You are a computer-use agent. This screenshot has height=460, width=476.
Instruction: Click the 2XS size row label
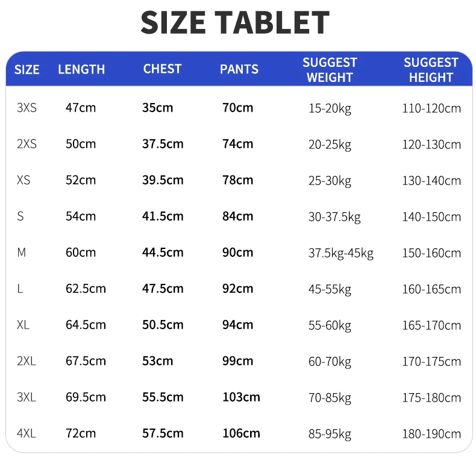[x=27, y=144]
